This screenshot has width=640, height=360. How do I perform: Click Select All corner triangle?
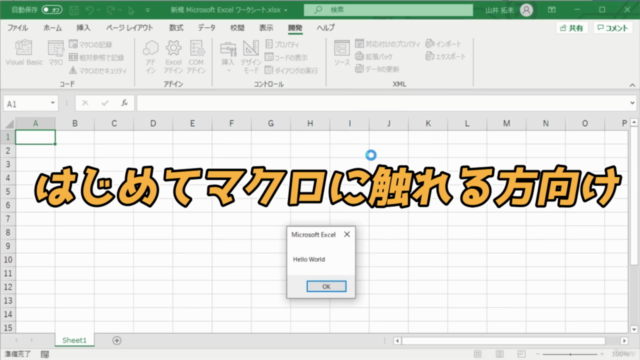(x=9, y=124)
